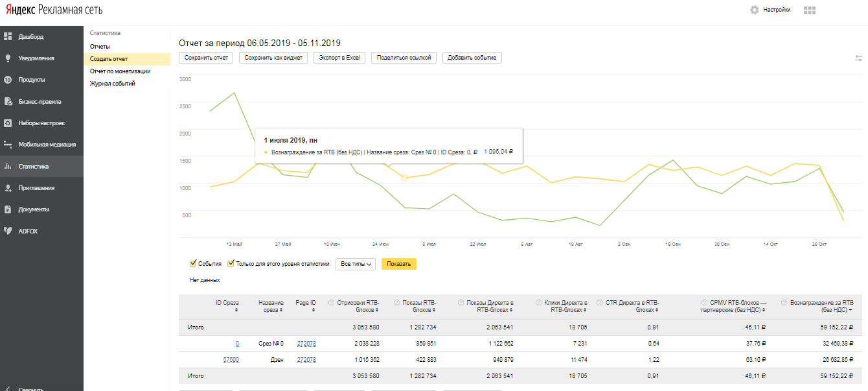Open the Настройки gear in the header
The height and width of the screenshot is (391, 868).
coord(754,10)
